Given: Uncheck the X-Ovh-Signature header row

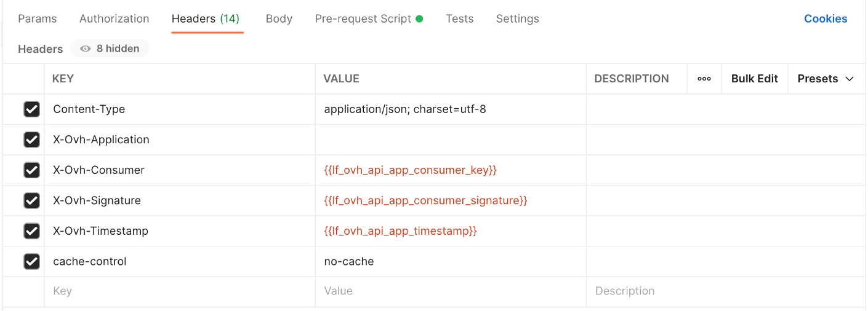Looking at the screenshot, I should (31, 200).
